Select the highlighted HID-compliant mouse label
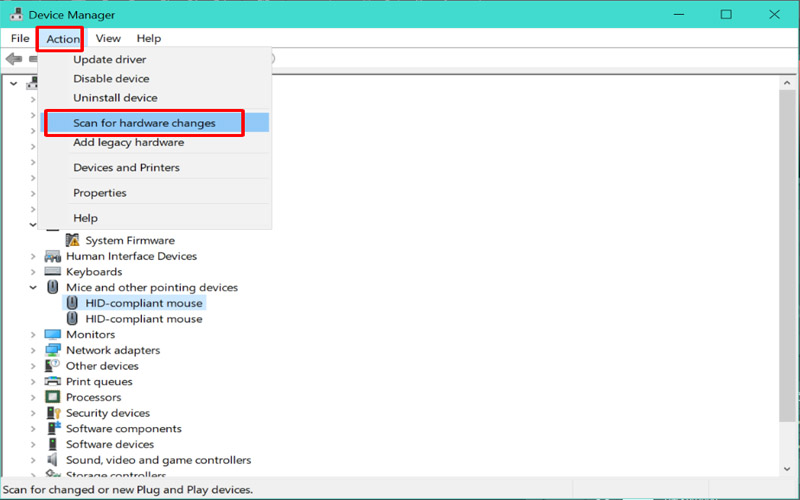 (x=144, y=303)
